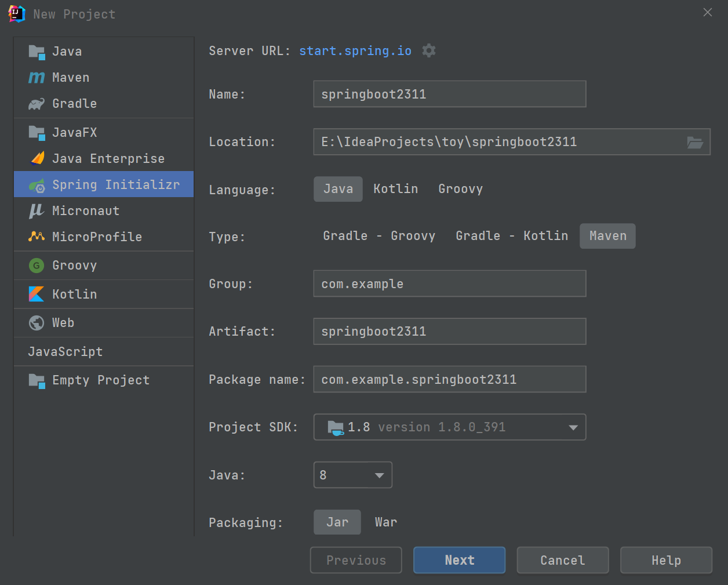
Task: Click the SDK folder icon in Project SDK
Action: [336, 428]
